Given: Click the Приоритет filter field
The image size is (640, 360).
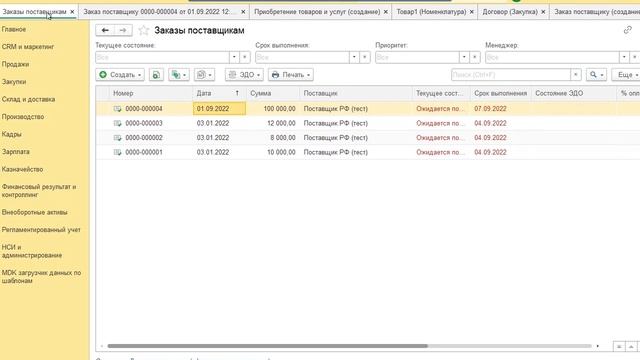Looking at the screenshot, I should 417,57.
